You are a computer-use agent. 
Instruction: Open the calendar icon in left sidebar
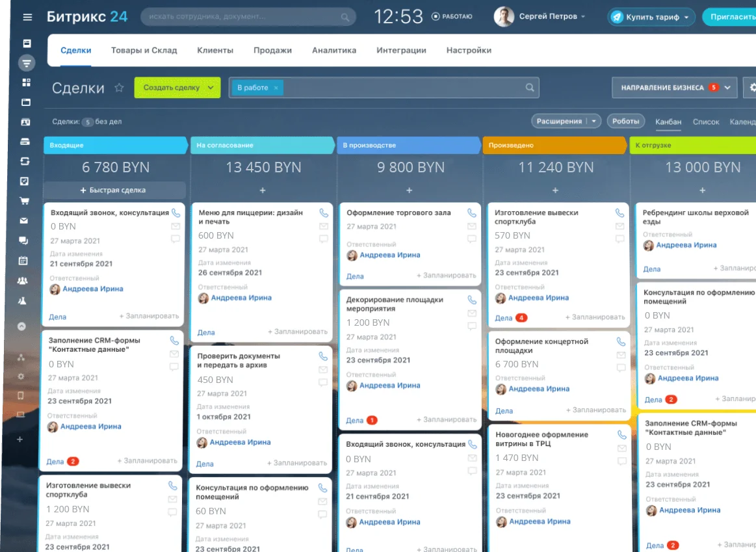point(23,261)
